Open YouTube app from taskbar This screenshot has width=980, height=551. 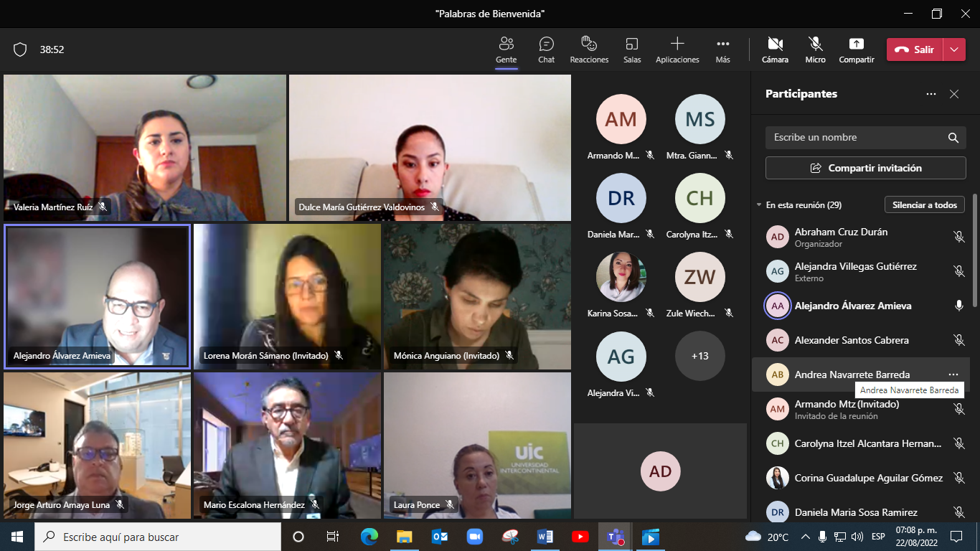[580, 537]
